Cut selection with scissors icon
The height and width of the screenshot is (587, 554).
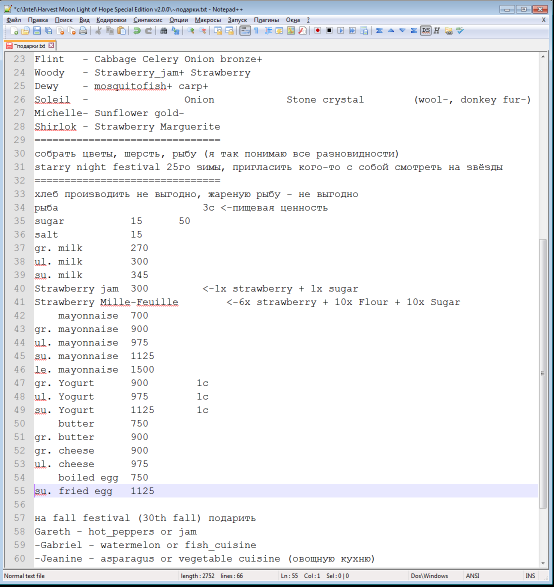coord(98,31)
